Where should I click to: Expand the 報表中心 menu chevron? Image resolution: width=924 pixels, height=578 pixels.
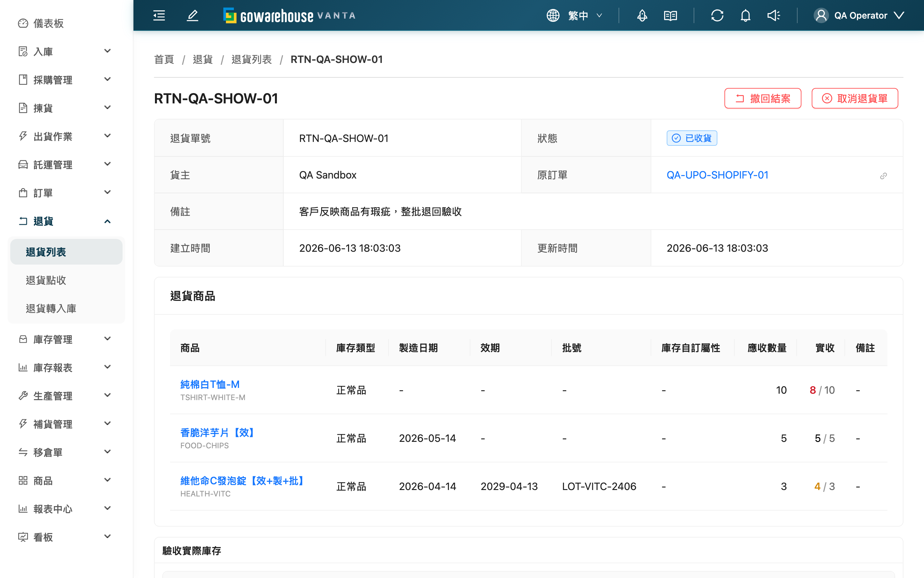point(108,508)
